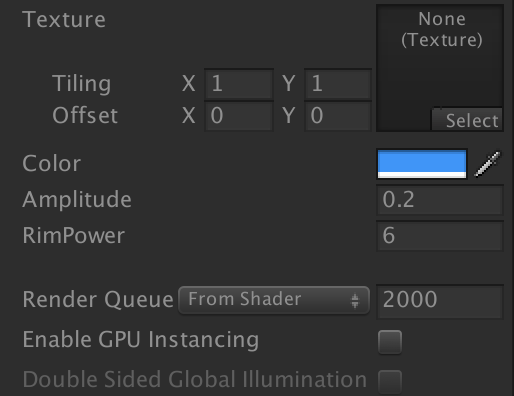The width and height of the screenshot is (514, 396).
Task: Enable GPU Instancing checkbox
Action: click(x=390, y=342)
